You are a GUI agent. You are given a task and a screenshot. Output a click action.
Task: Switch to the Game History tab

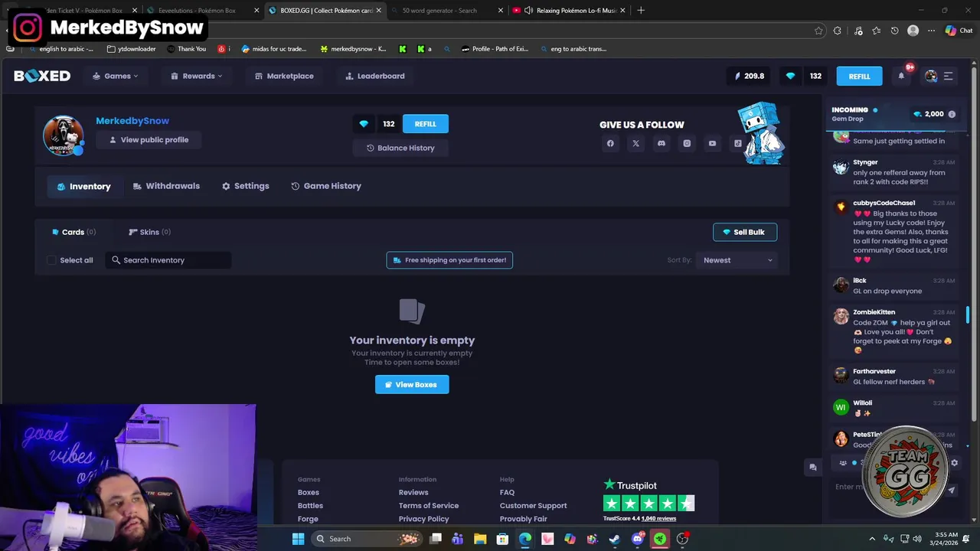(x=326, y=186)
